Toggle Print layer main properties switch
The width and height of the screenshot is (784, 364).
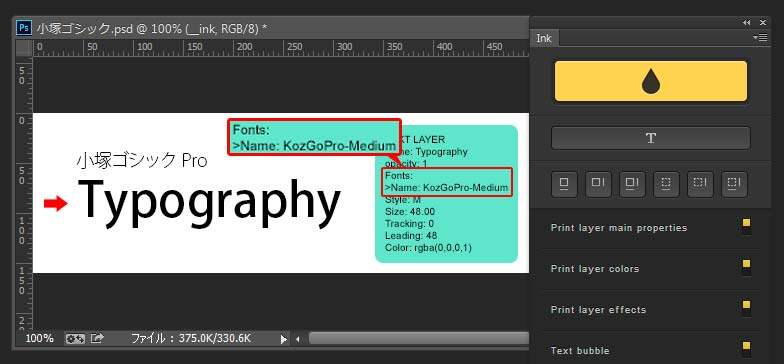[x=746, y=227]
